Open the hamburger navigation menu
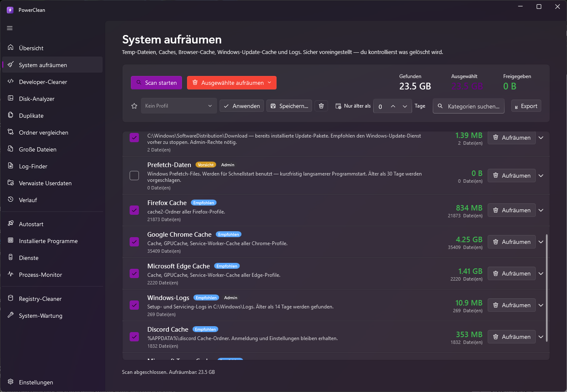This screenshot has height=392, width=567. [10, 28]
